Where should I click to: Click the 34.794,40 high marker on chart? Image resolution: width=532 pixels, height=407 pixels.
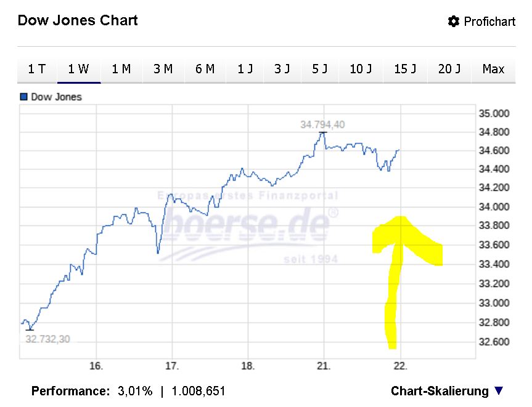click(x=322, y=125)
